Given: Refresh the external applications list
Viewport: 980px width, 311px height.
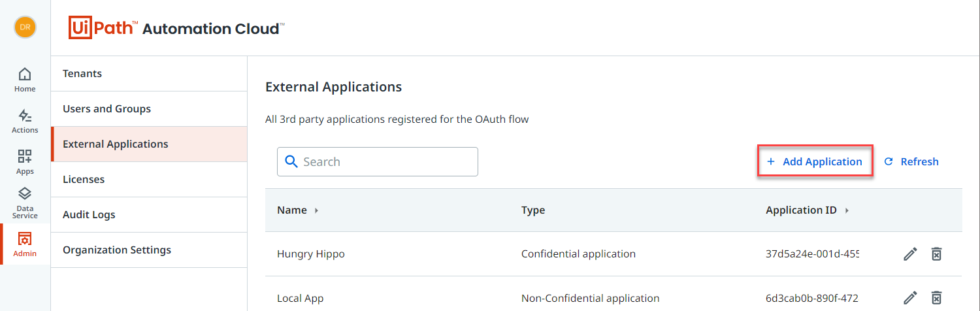Looking at the screenshot, I should coord(911,161).
